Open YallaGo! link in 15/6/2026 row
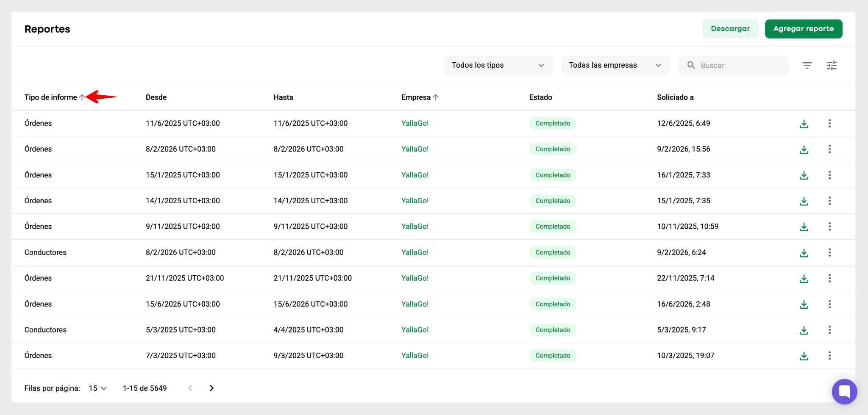 pyautogui.click(x=415, y=304)
